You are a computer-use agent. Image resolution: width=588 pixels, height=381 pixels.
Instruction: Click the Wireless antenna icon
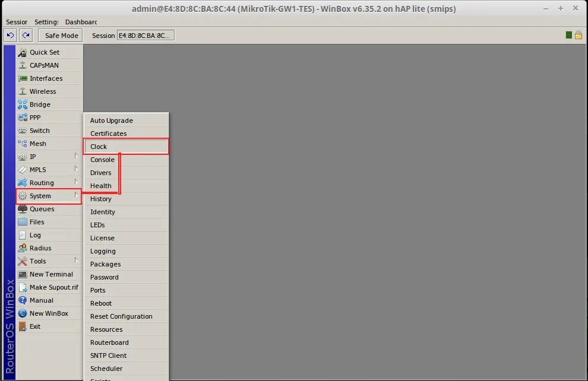[x=23, y=91]
